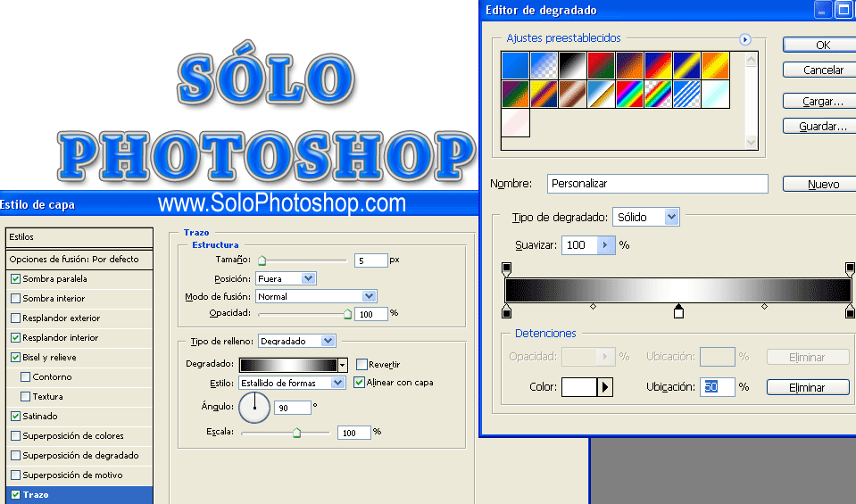Uncheck Alinear con capa
Viewport: 856px width, 504px height.
pos(360,383)
